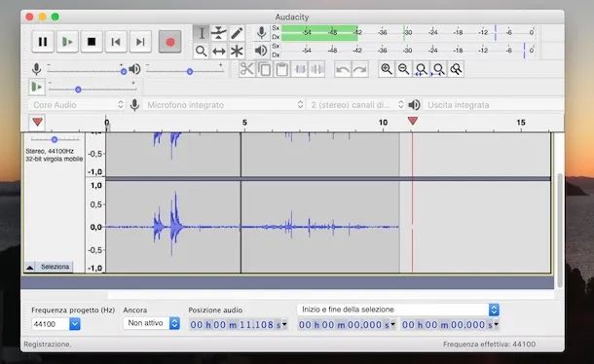This screenshot has width=594, height=364.
Task: Click the Zoom In magnifier
Action: coord(387,69)
